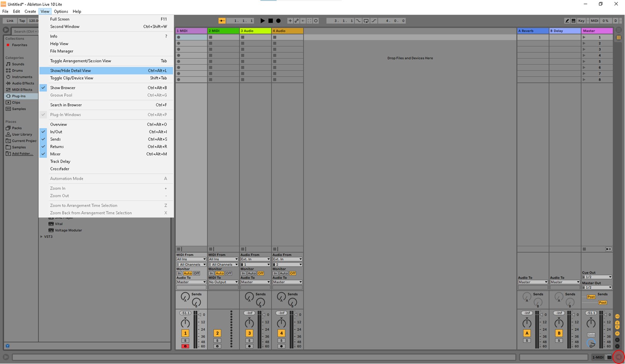
Task: Click the Tap tempo button
Action: coord(22,21)
